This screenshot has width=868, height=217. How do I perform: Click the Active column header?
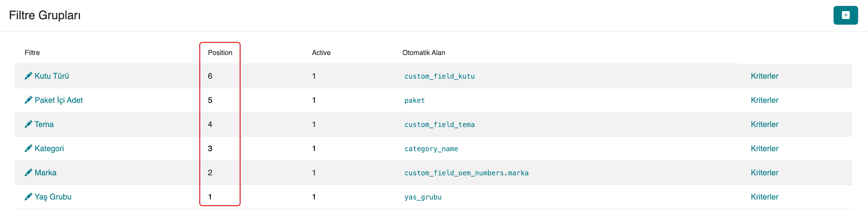pyautogui.click(x=321, y=53)
